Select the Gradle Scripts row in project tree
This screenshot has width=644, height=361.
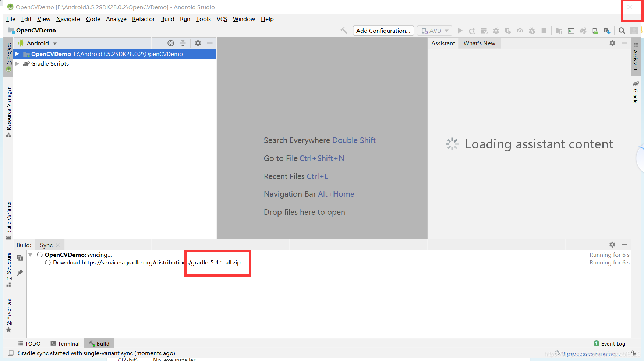point(115,63)
